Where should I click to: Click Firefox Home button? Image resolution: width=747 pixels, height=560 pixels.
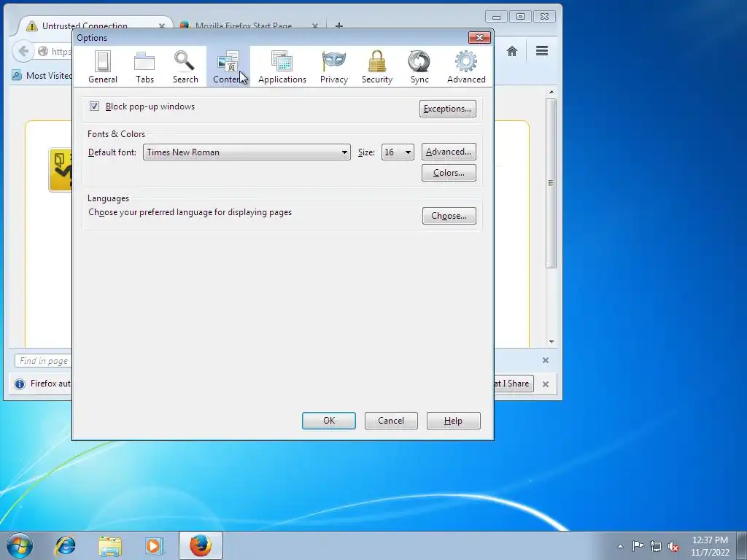coord(511,51)
